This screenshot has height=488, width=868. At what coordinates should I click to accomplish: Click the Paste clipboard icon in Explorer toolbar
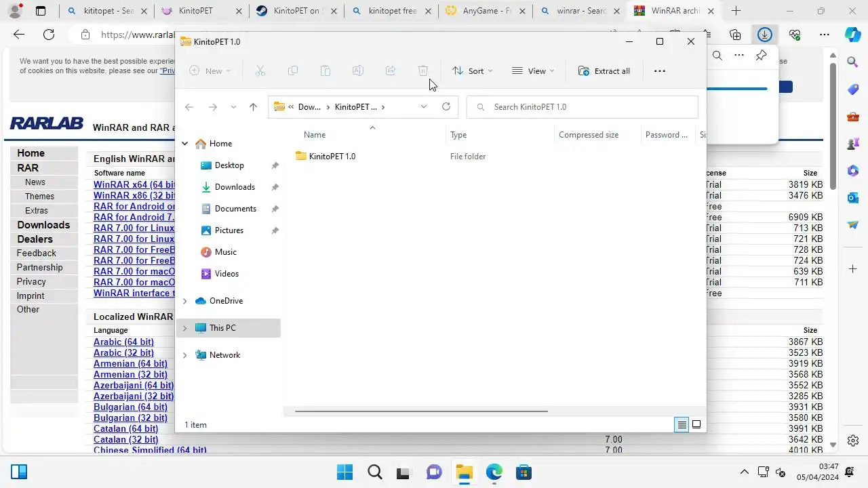click(x=325, y=70)
